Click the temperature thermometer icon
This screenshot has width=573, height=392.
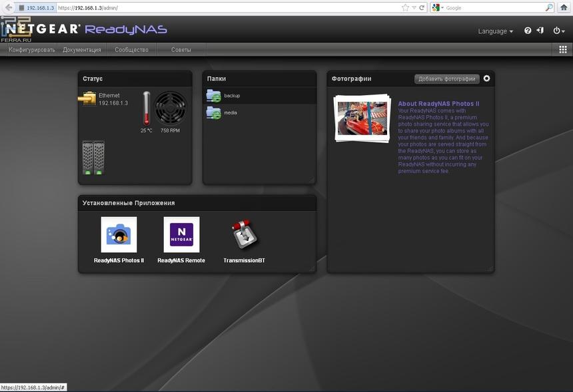[x=147, y=108]
